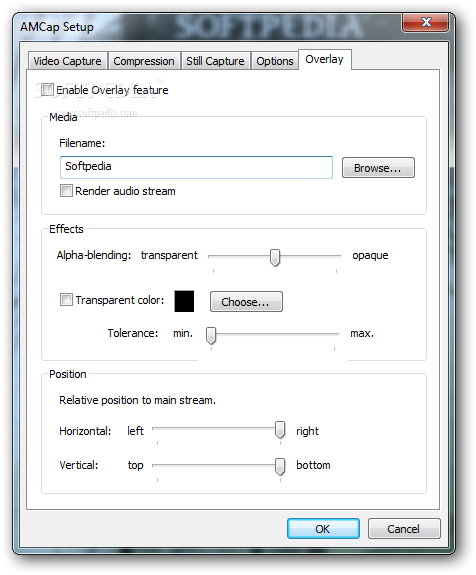The height and width of the screenshot is (575, 476).
Task: Click the Horizontal position slider thumb
Action: (x=280, y=430)
